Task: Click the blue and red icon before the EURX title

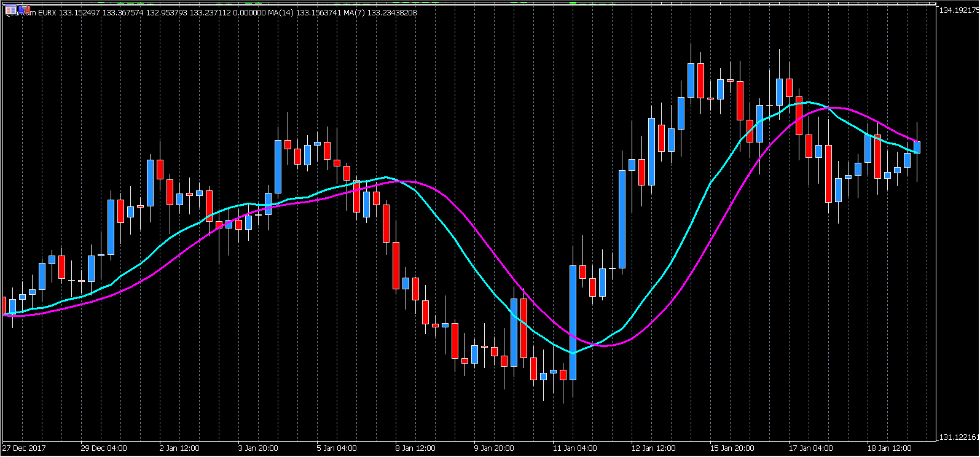Action: coord(23,10)
